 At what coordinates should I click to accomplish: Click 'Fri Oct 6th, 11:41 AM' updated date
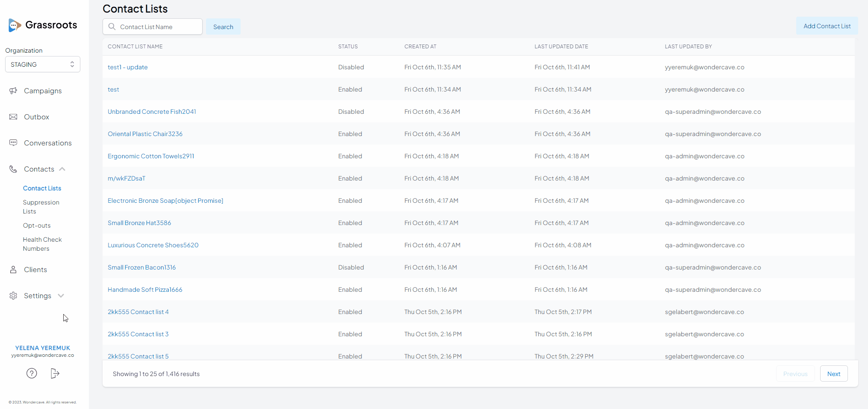(562, 67)
